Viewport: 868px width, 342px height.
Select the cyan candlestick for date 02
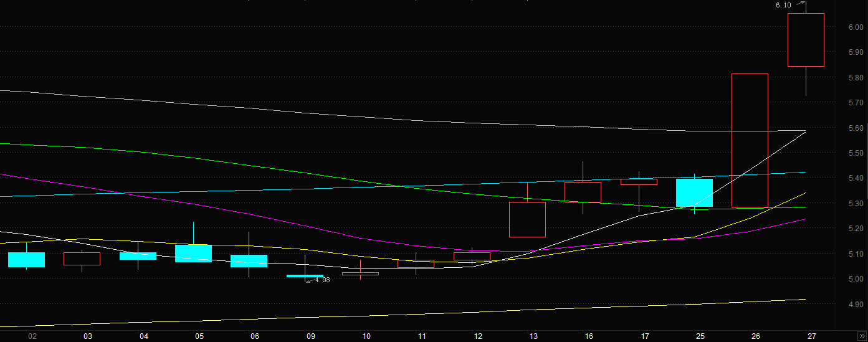[26, 260]
